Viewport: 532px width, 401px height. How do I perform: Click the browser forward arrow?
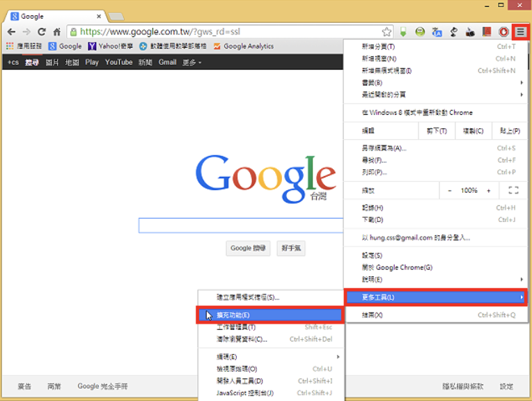(x=26, y=32)
